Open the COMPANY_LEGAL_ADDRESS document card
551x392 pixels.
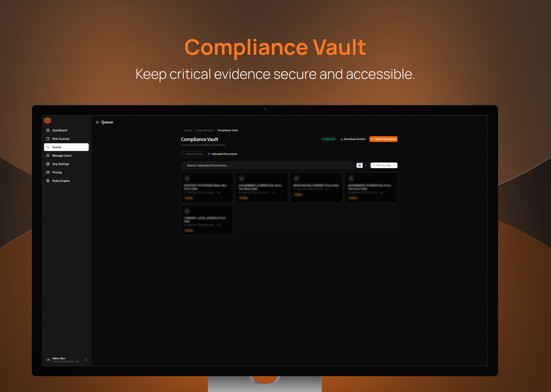point(207,220)
